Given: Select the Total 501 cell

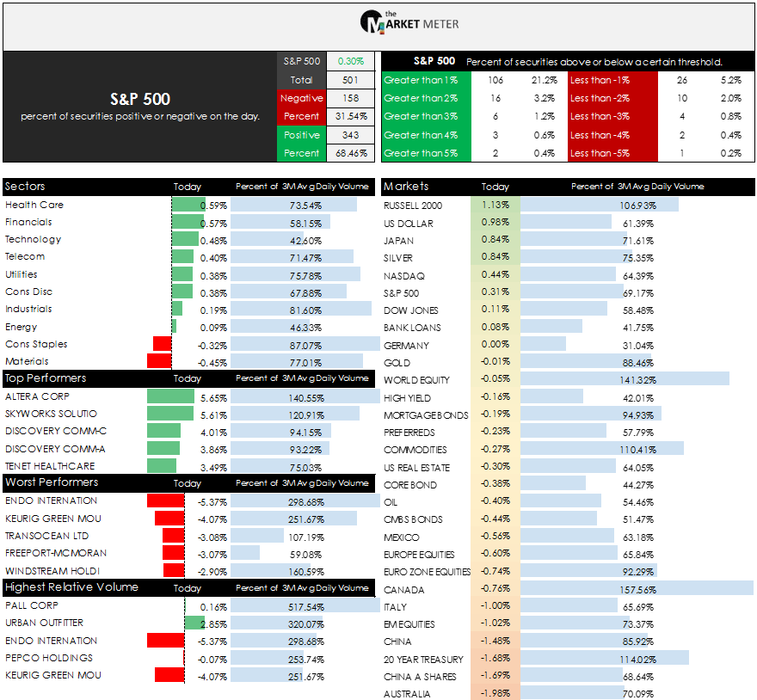Looking at the screenshot, I should 350,80.
